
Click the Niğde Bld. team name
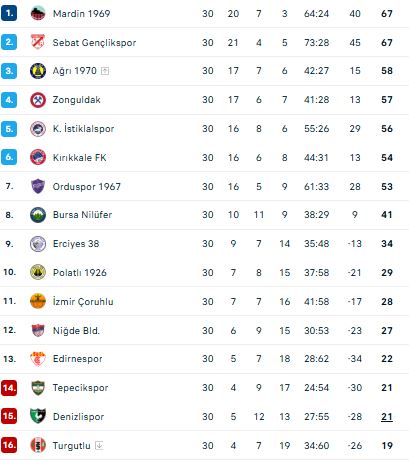(76, 330)
